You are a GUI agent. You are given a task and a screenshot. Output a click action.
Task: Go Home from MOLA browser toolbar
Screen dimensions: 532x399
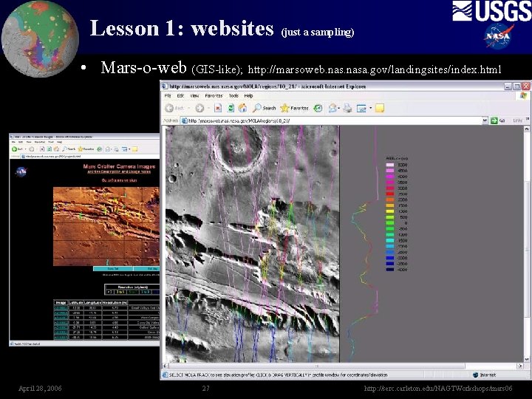[242, 108]
